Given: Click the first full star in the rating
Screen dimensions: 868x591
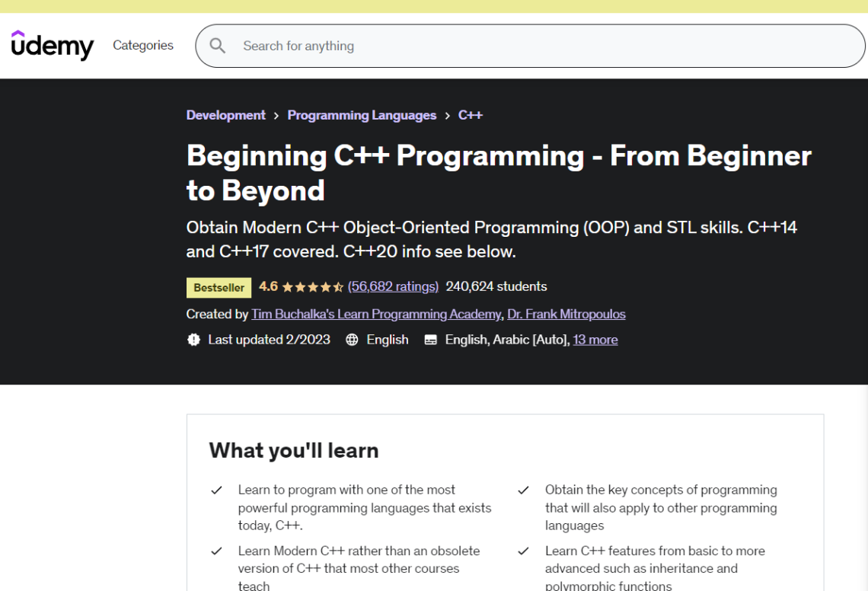Looking at the screenshot, I should (x=286, y=286).
